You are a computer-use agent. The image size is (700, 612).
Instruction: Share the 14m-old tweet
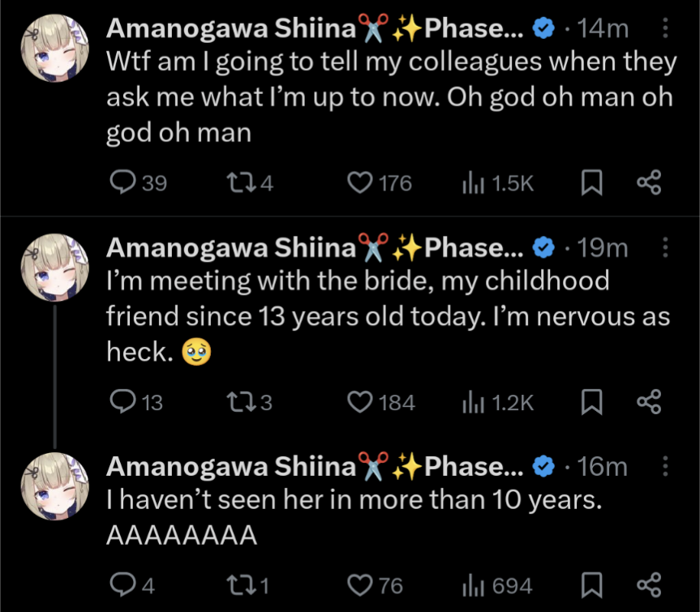coord(649,184)
